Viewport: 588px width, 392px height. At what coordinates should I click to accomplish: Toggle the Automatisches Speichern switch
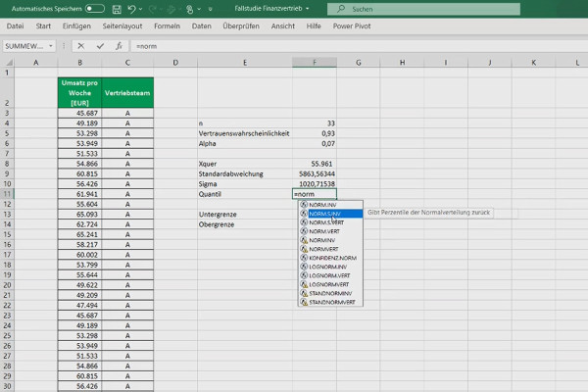pos(94,9)
